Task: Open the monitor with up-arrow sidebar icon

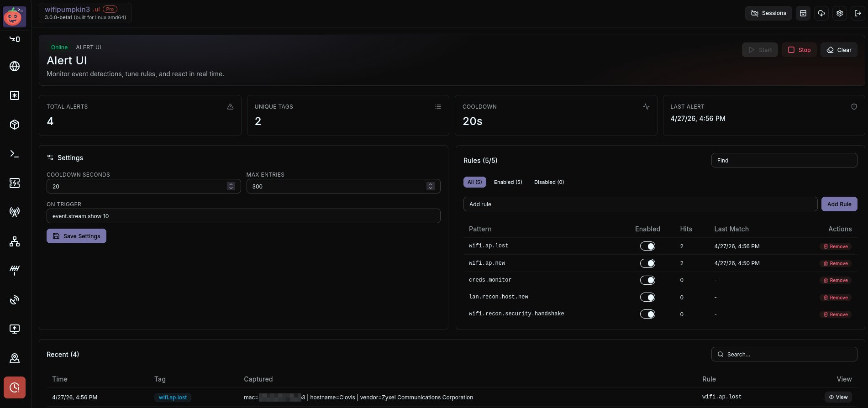Action: tap(15, 329)
